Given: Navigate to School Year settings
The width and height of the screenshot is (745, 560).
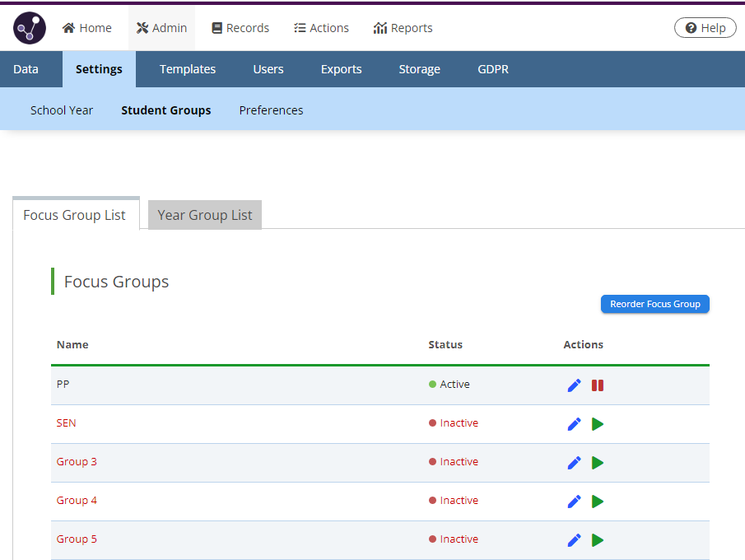Looking at the screenshot, I should 62,110.
